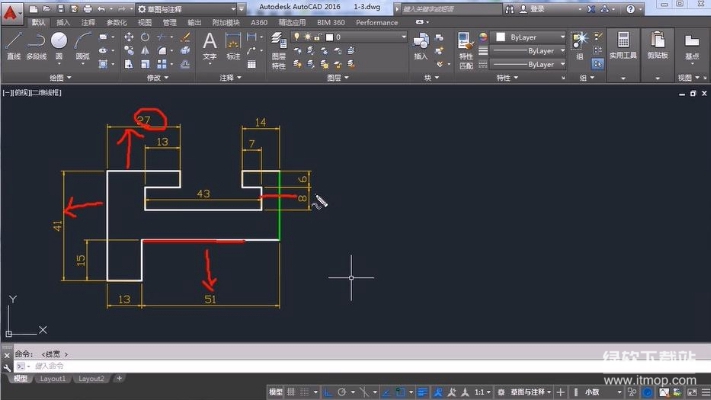Toggle object snap tracking in status bar
The height and width of the screenshot is (400, 711).
tap(386, 392)
